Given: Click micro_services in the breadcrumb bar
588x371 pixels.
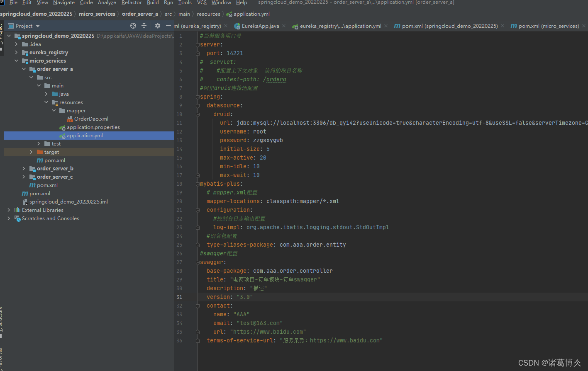Looking at the screenshot, I should [x=97, y=14].
